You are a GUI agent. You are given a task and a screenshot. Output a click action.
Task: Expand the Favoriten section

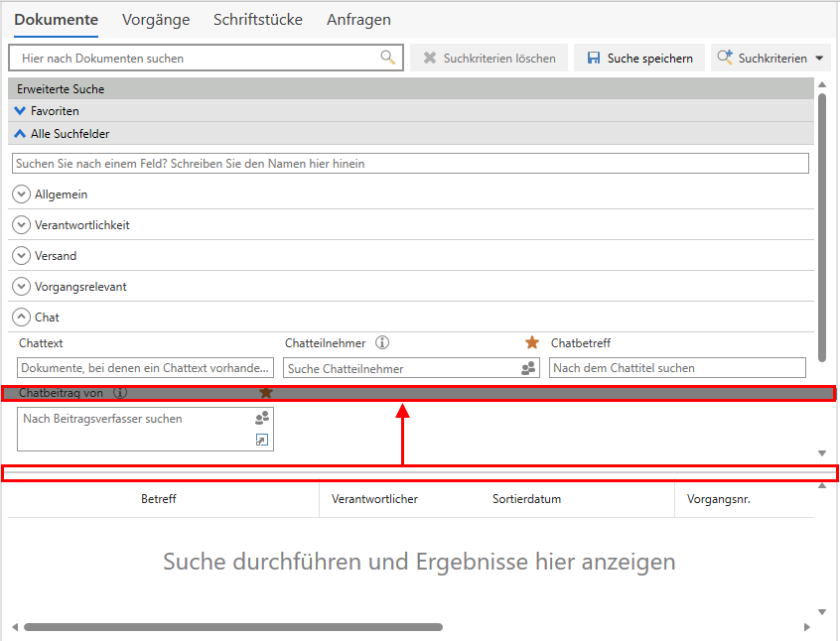point(21,111)
